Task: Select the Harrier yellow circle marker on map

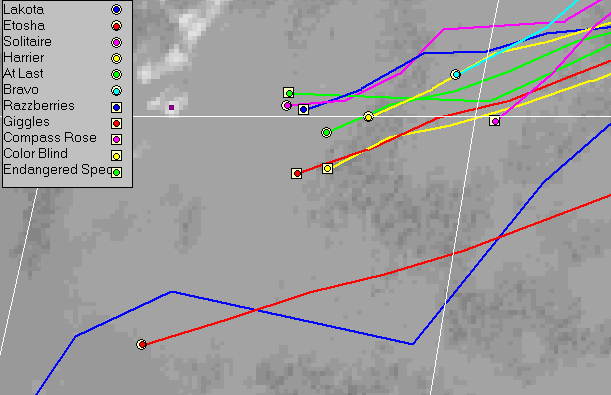Action: [368, 117]
